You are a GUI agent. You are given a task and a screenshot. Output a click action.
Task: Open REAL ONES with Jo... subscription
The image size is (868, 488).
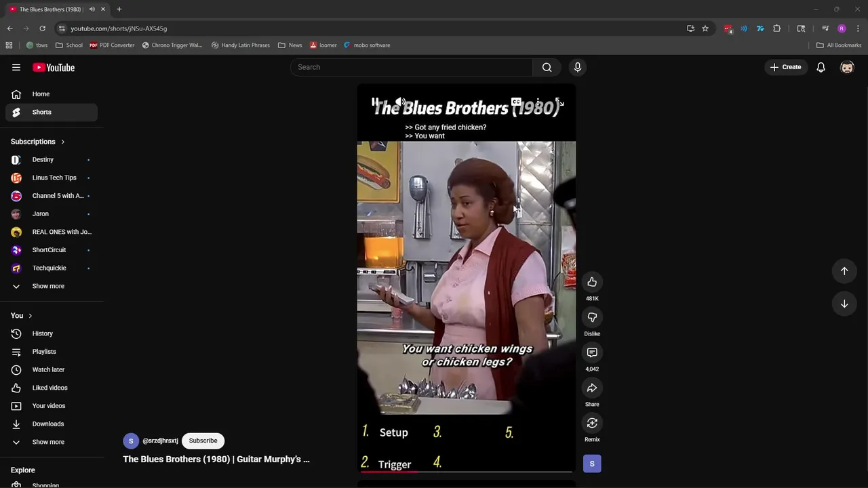coord(52,232)
